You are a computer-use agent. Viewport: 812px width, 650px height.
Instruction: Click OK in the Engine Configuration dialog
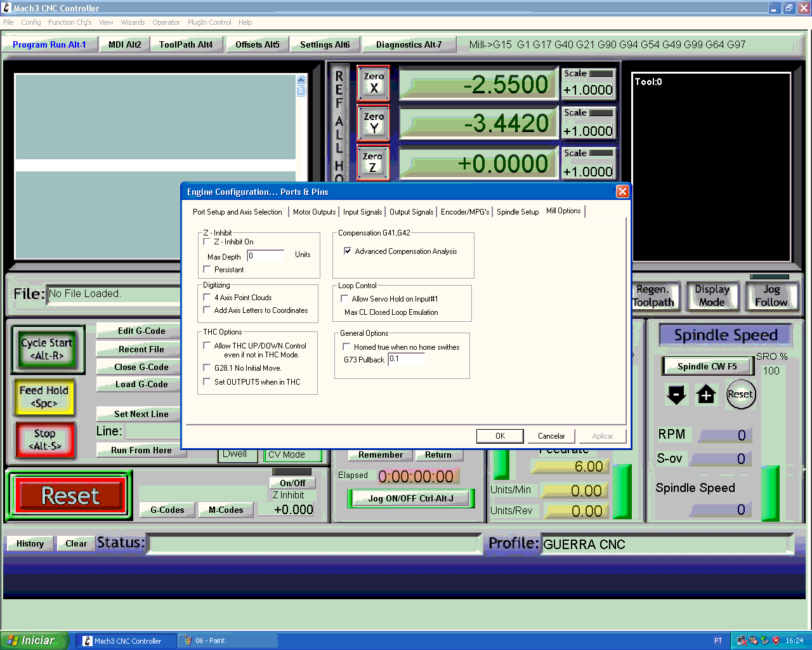(x=500, y=436)
